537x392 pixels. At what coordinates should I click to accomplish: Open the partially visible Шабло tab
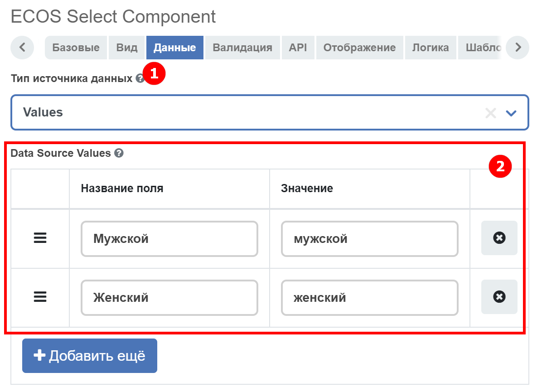pos(480,48)
